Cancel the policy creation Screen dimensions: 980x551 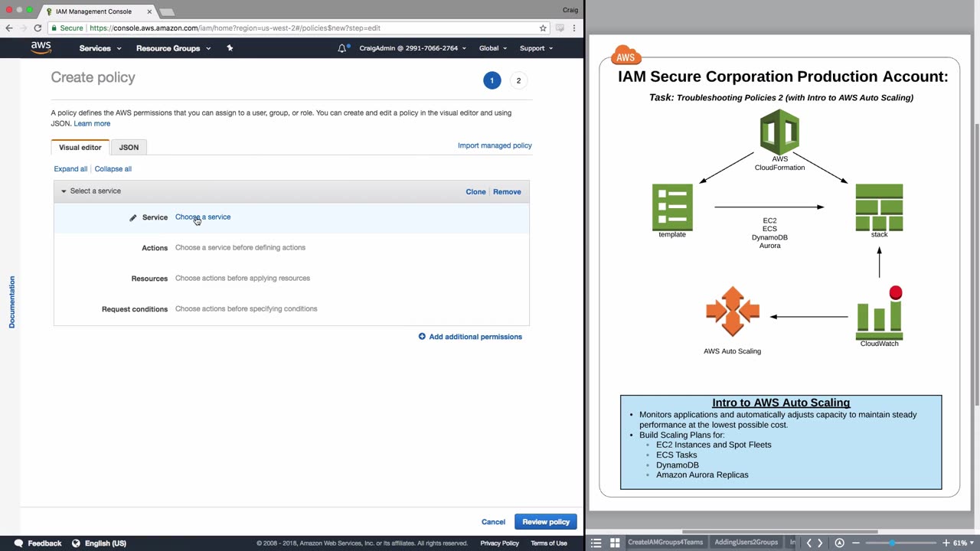[493, 522]
